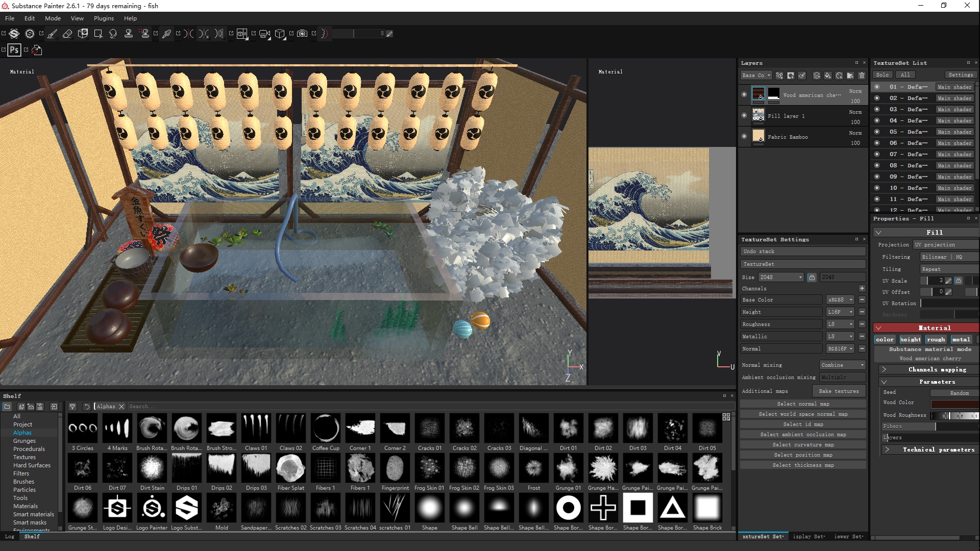Add a folder in Layers
This screenshot has height=551, width=980.
(x=850, y=76)
